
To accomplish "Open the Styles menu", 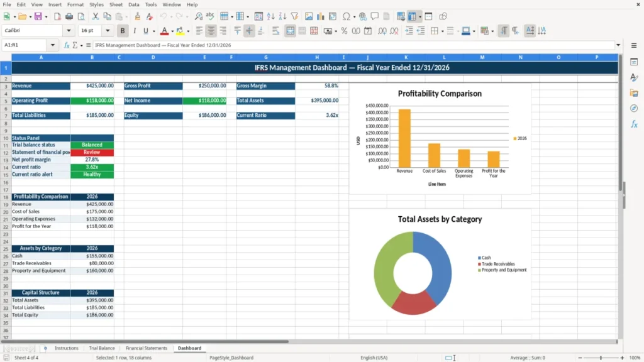I will point(96,4).
